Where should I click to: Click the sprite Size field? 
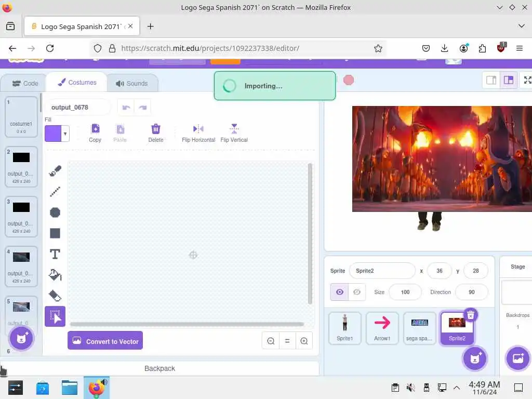tap(405, 292)
